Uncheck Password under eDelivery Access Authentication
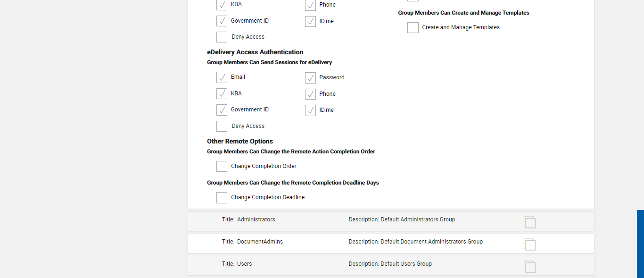 pos(310,78)
